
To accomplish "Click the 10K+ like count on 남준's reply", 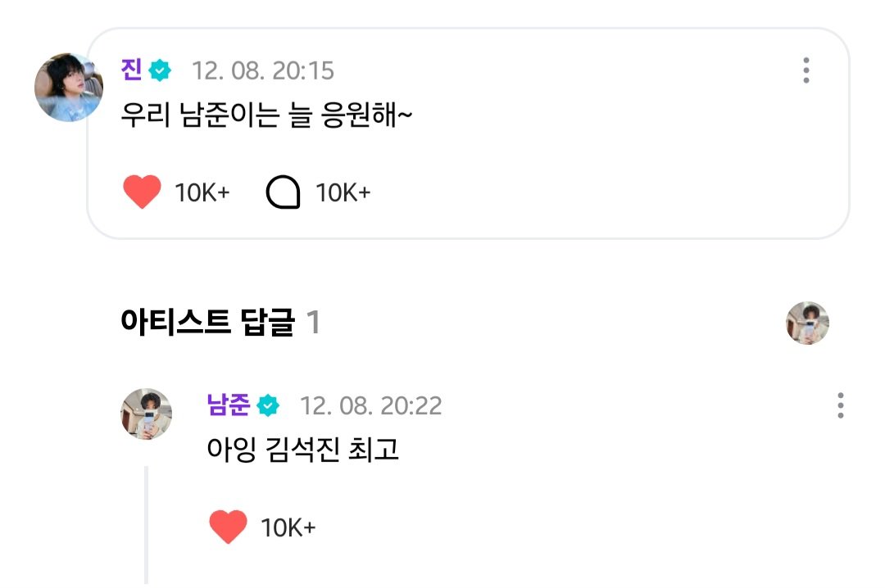I will click(288, 528).
